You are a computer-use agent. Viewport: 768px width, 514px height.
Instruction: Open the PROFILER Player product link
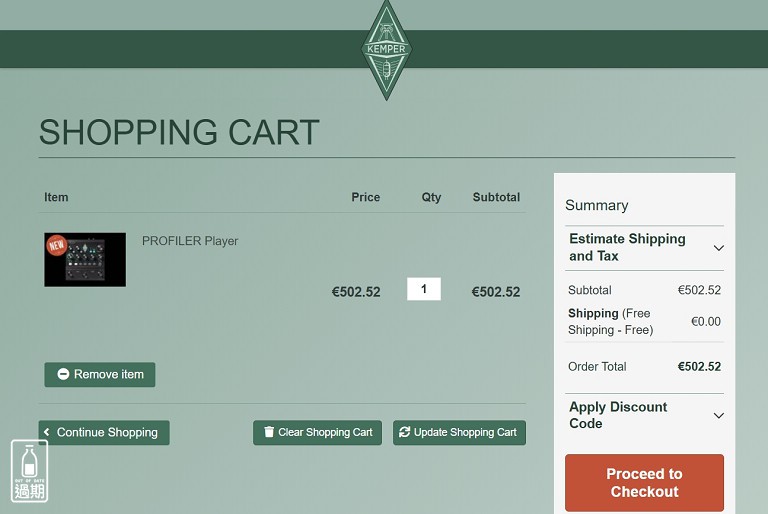coord(190,241)
